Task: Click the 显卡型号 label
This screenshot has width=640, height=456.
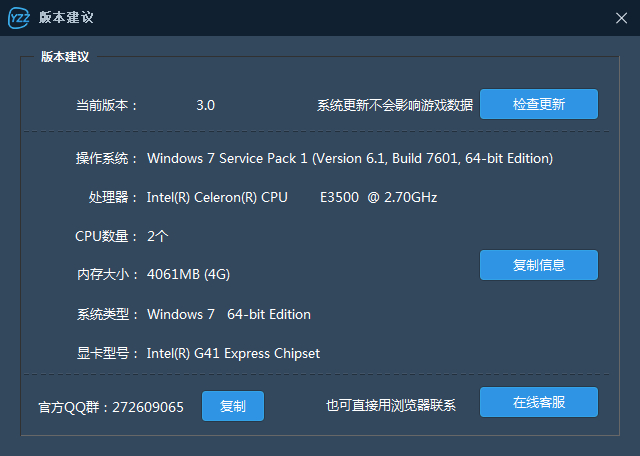Action: pos(107,354)
